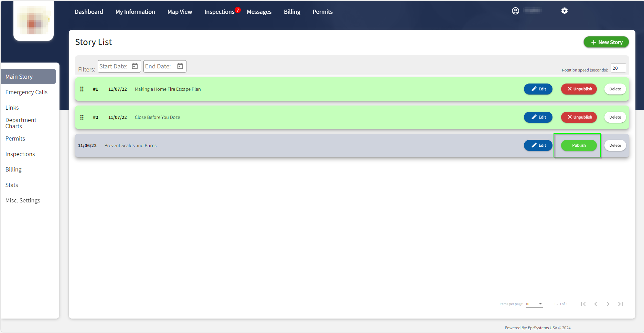
Task: Unpublish the Close Before You Doze story
Action: tap(579, 117)
